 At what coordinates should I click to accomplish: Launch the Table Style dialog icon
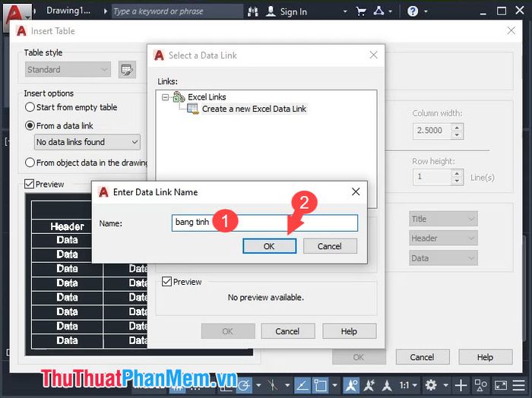[127, 70]
